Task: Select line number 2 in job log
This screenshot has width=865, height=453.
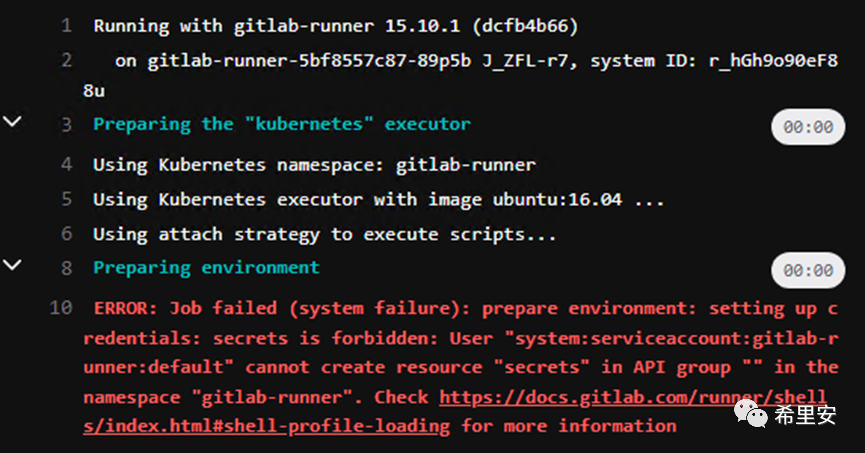Action: tap(66, 60)
